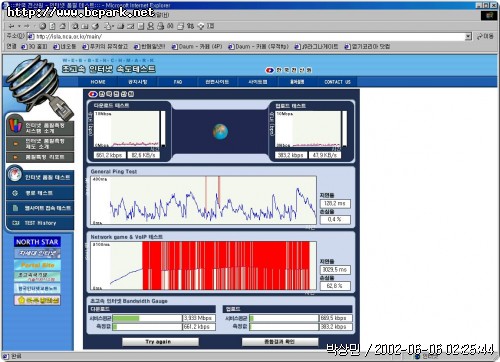This screenshot has height=362, width=500.
Task: Click the address bar URL field
Action: click(x=246, y=36)
